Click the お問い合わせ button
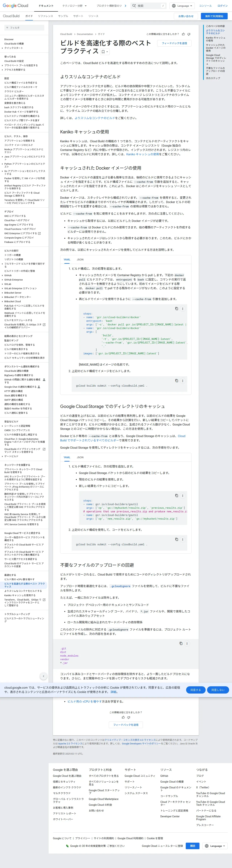The height and width of the screenshot is (868, 232). coord(186,16)
